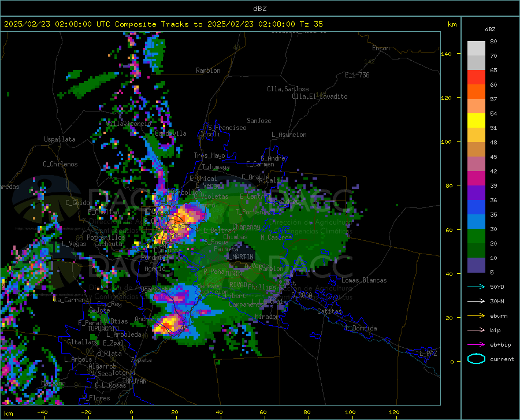Click the 50YD legend label
This screenshot has width=520, height=420.
pos(497,287)
